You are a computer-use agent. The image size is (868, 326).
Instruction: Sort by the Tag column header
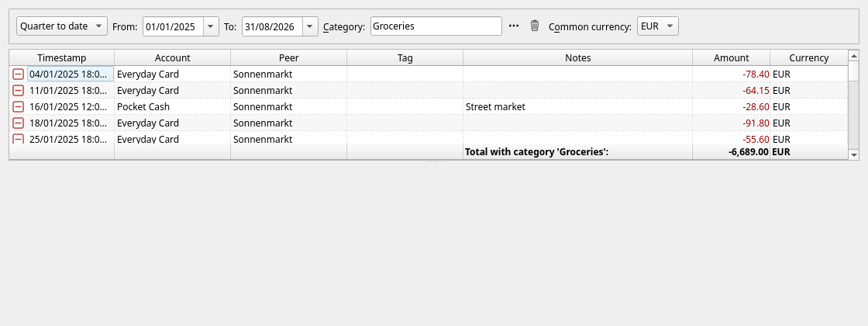(405, 57)
